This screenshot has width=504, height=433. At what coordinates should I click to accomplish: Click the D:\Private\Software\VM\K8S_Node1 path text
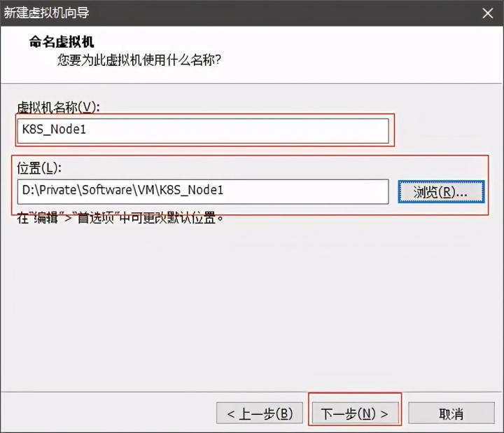tap(122, 190)
